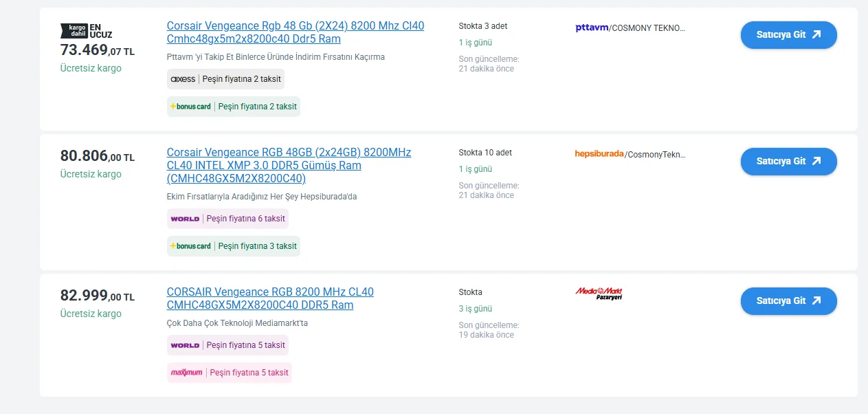
Task: Click the bonus card logo in the Hepsiburada offer
Action: click(190, 246)
